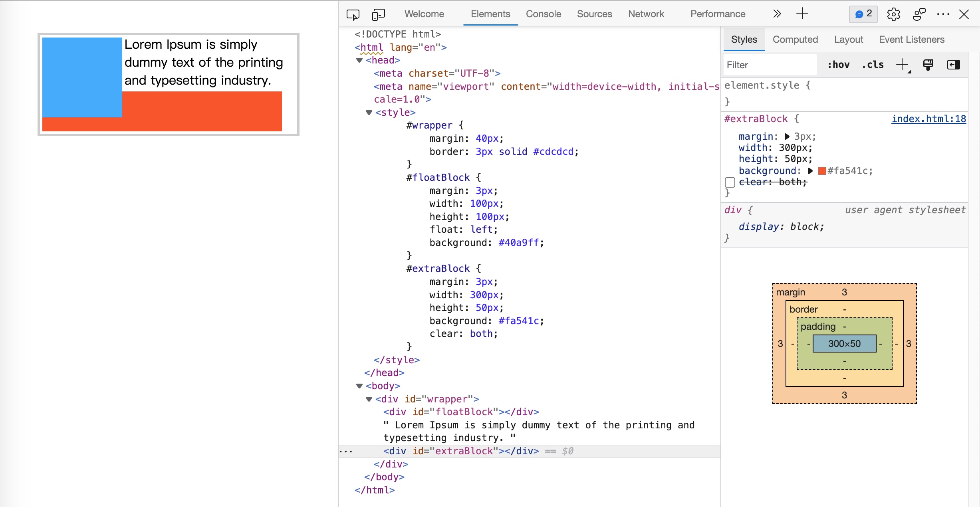This screenshot has height=507, width=980.
Task: Focus the styles Filter input field
Action: coord(770,65)
